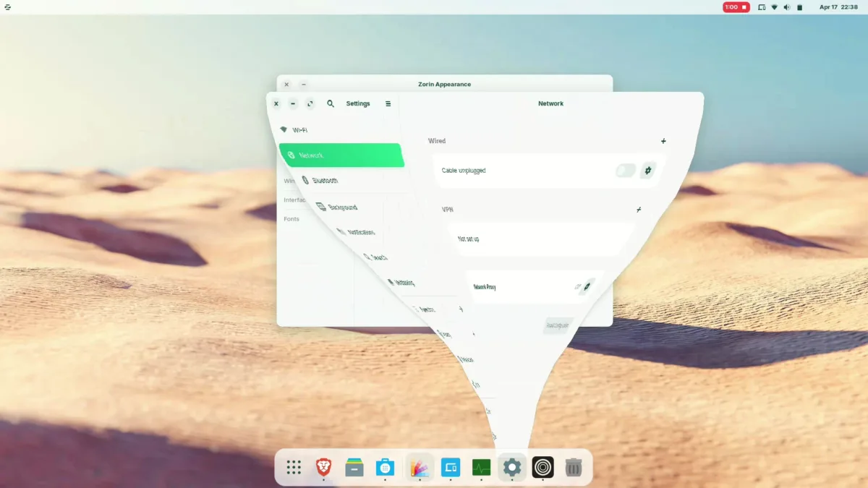Open the Trash in the dock

[574, 467]
